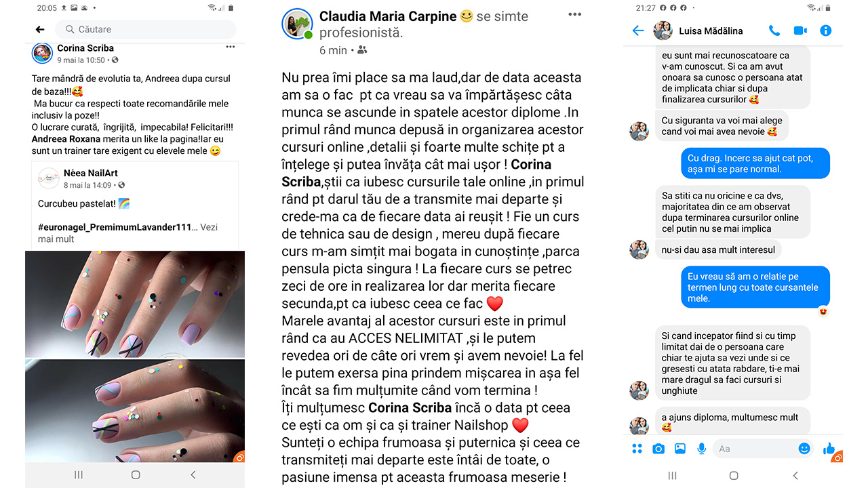Tap the back arrow beside the search bar

(40, 30)
